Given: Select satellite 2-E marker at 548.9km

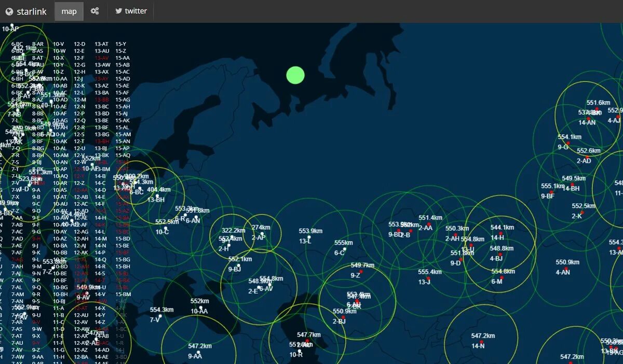Looking at the screenshot, I should tap(259, 287).
